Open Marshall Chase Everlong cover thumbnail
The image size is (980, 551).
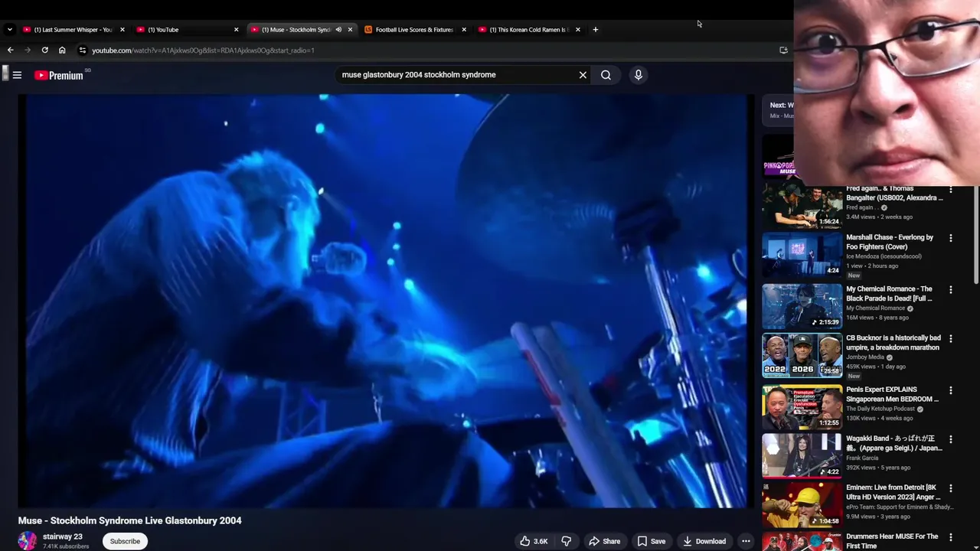[802, 254]
